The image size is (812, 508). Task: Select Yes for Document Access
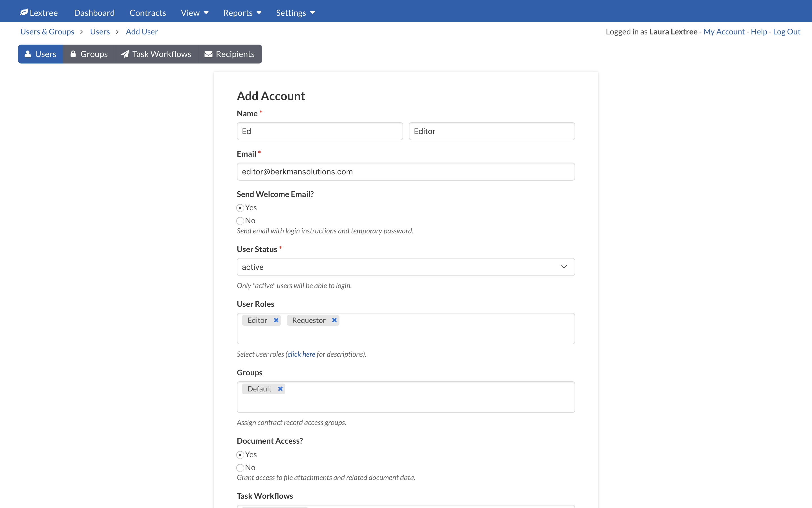tap(240, 455)
